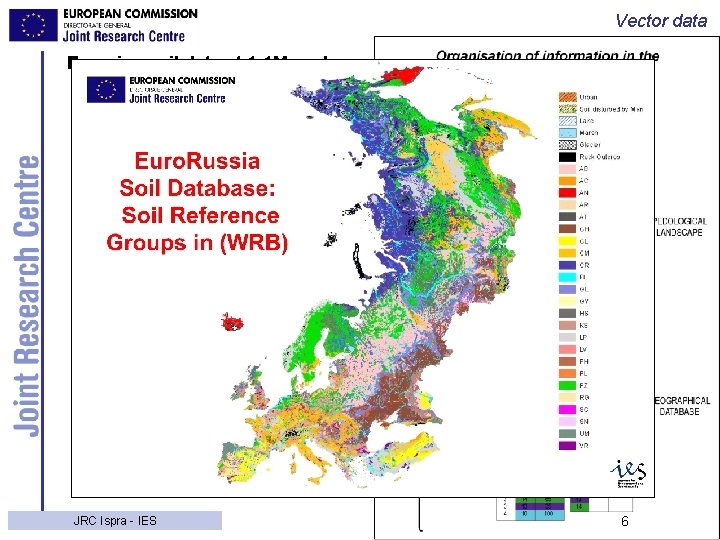Select the Marsh light blue legend swatch
The image size is (720, 540).
[568, 133]
